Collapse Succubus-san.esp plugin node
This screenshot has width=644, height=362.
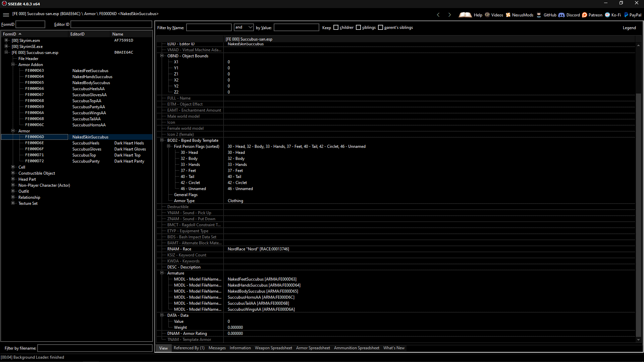click(6, 52)
